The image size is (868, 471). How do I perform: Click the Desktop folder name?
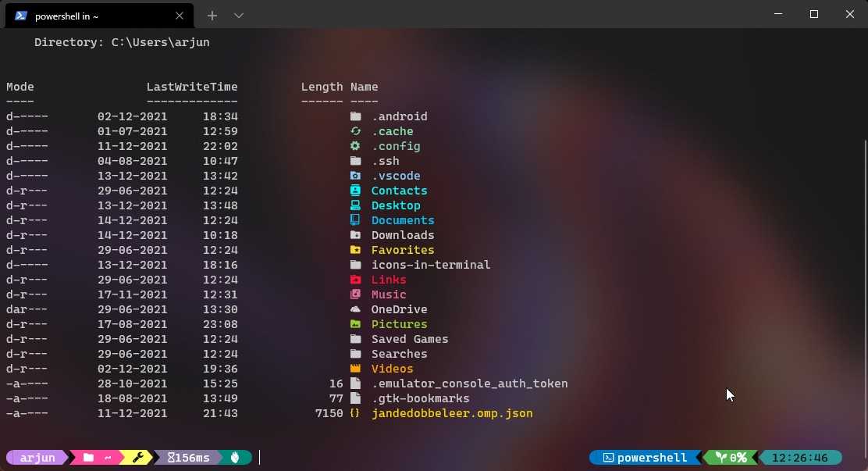pos(396,205)
